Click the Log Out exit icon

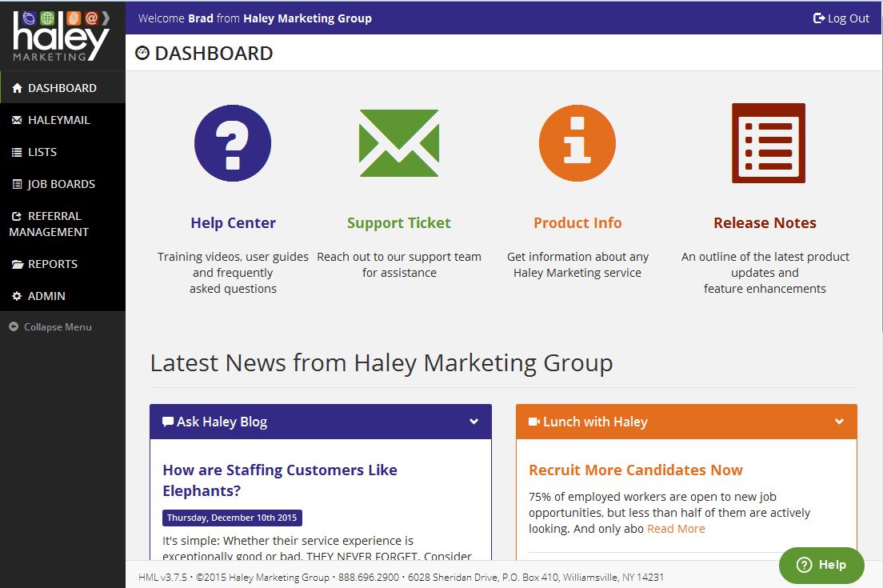819,18
